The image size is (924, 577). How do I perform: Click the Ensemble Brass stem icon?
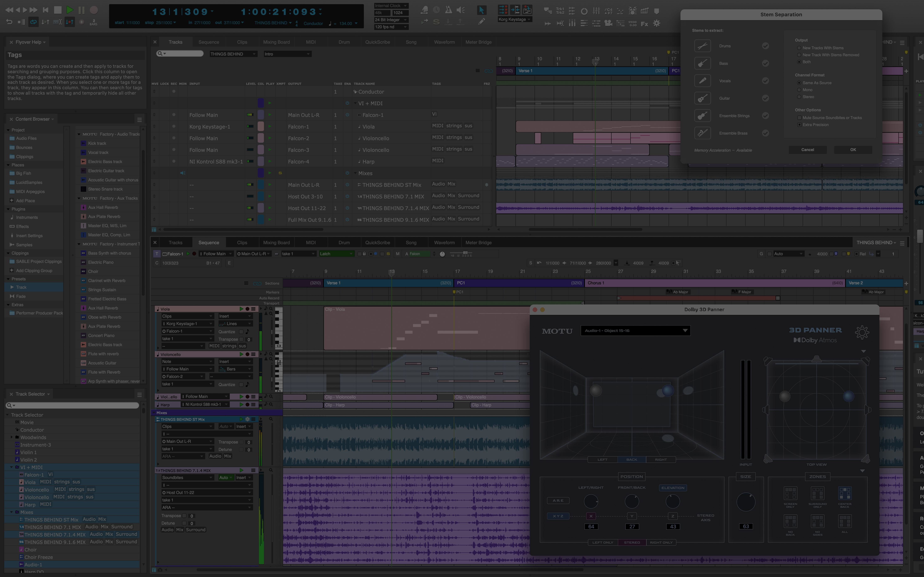tap(703, 133)
